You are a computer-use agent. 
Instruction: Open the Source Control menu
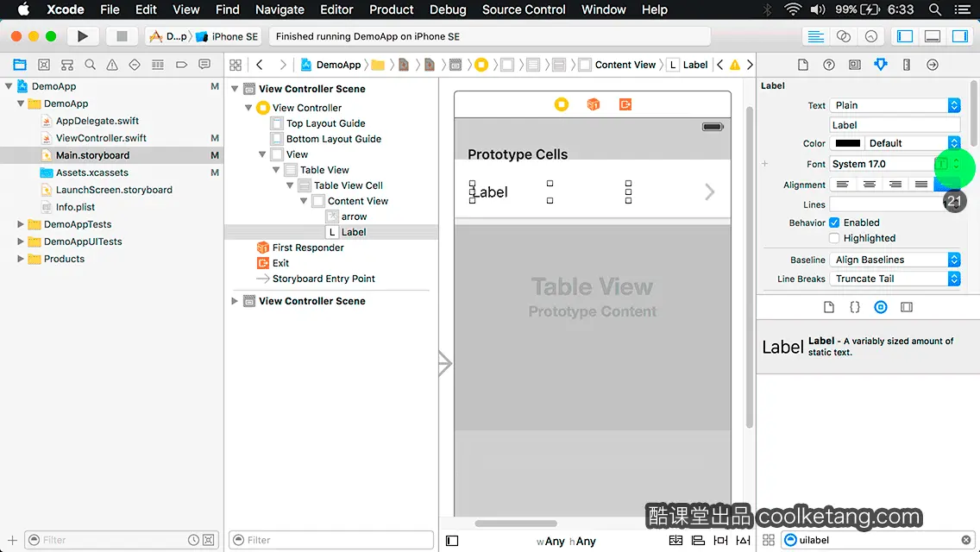click(524, 9)
